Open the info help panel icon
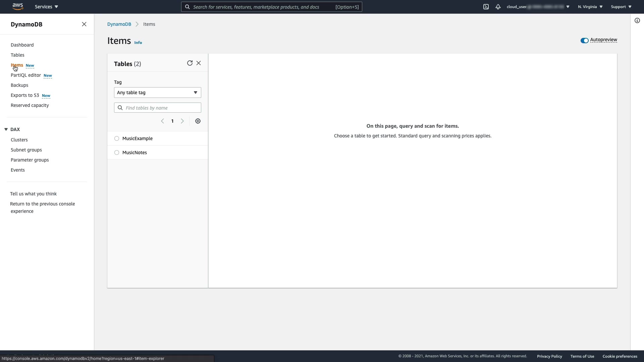644x362 pixels. tap(637, 20)
